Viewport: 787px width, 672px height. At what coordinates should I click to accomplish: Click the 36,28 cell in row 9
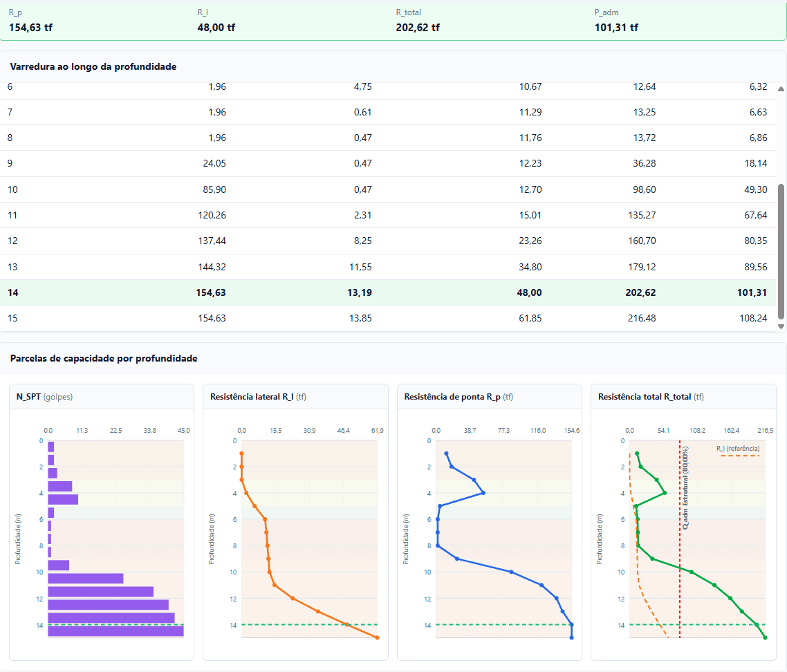pos(645,164)
